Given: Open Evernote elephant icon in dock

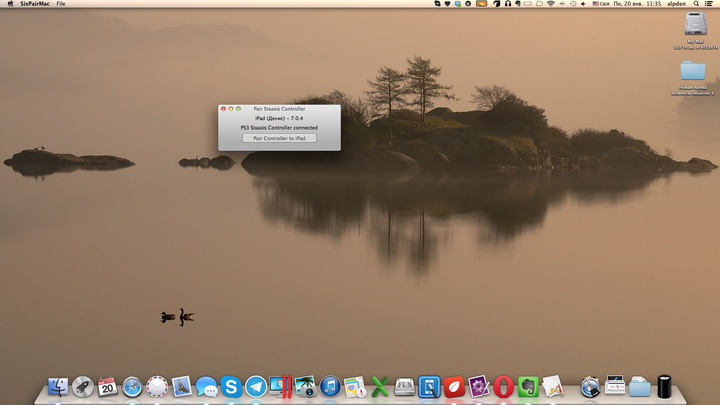Looking at the screenshot, I should [528, 387].
